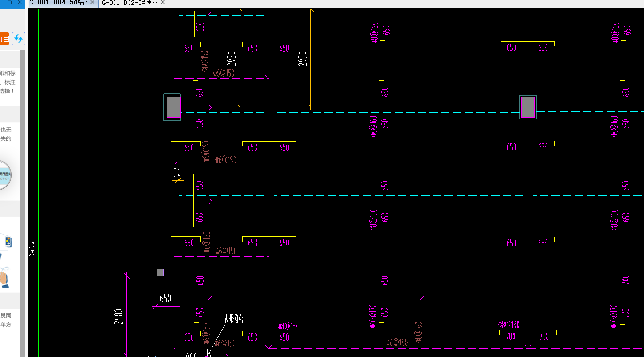Close the G-D01 D02-5# drawing tab
Screen dimensions: 644x357
[x=163, y=2]
